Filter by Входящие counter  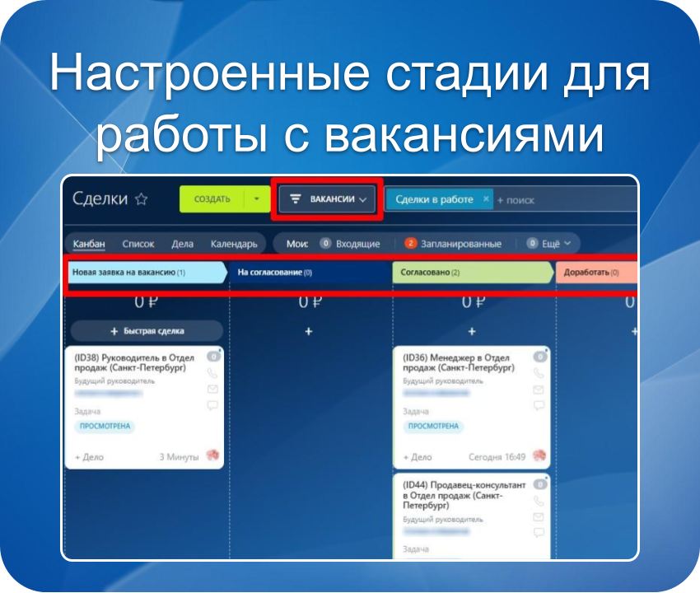pyautogui.click(x=350, y=244)
